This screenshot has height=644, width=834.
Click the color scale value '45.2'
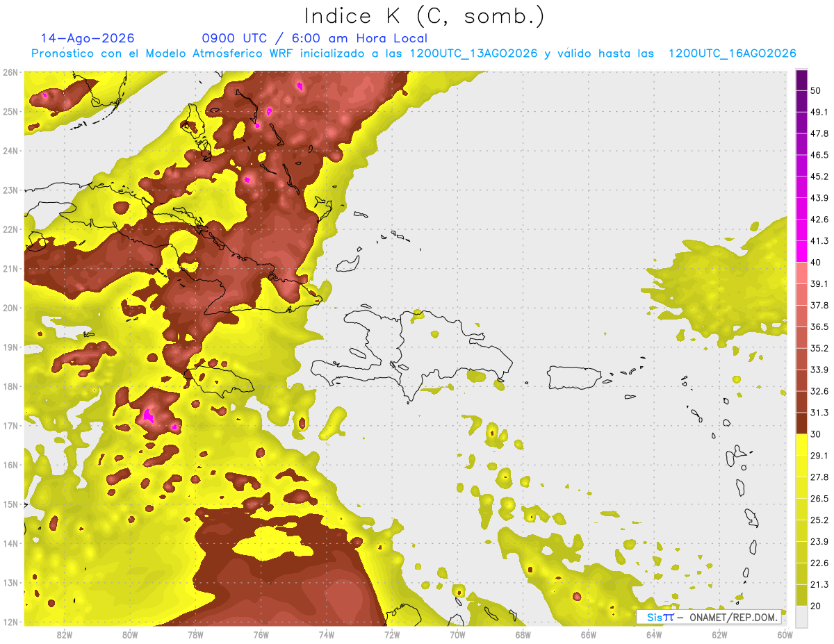tap(820, 176)
